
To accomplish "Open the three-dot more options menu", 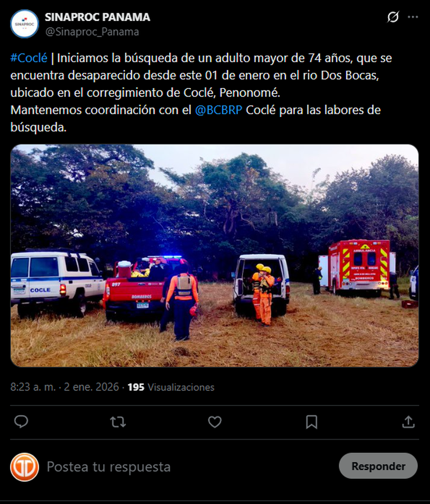I will pos(412,17).
